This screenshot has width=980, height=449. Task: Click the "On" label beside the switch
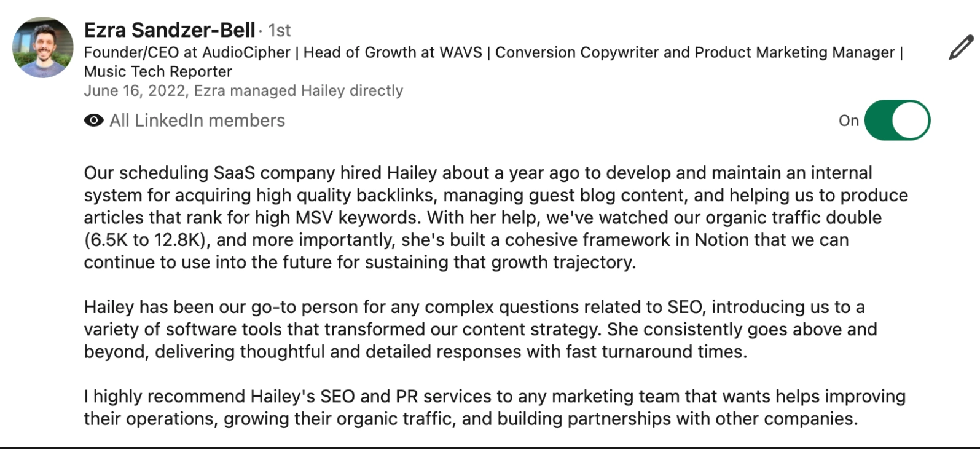[849, 121]
